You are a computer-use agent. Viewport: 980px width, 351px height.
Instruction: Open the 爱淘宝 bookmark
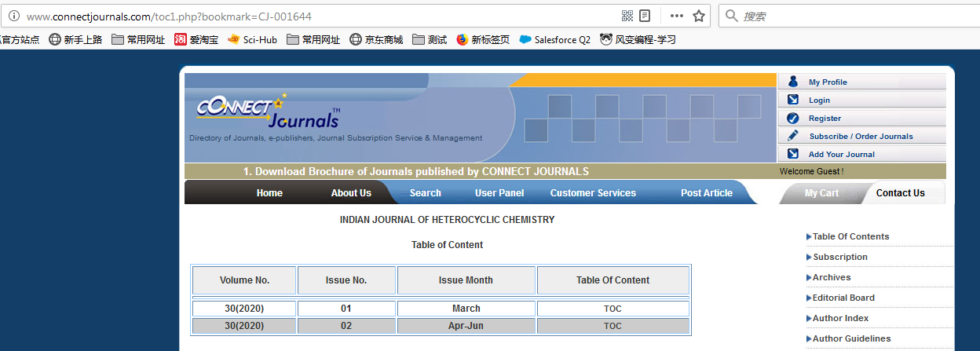pyautogui.click(x=196, y=39)
